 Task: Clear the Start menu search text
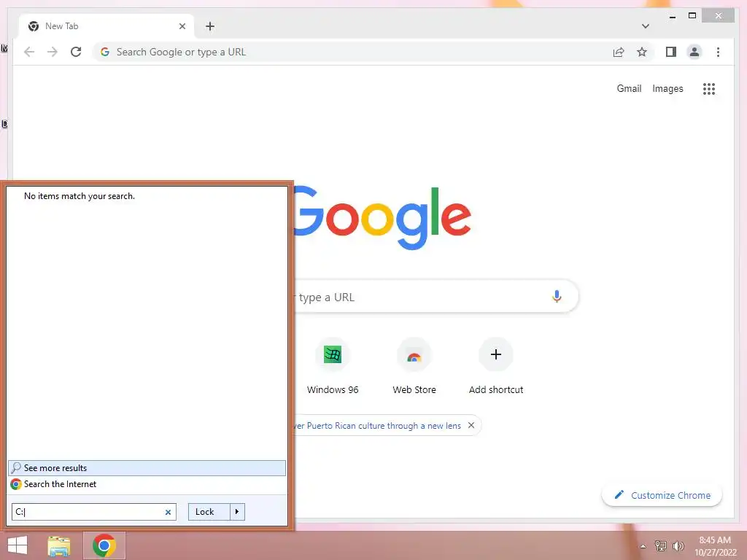tap(168, 512)
